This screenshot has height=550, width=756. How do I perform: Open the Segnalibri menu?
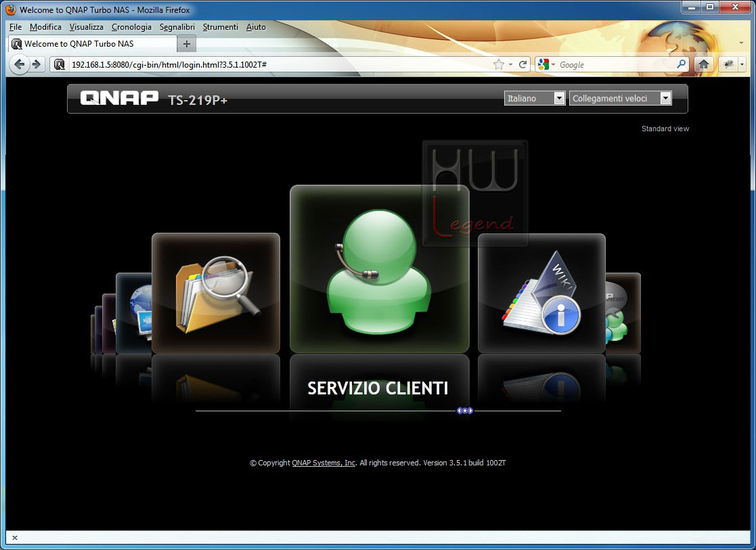coord(177,27)
